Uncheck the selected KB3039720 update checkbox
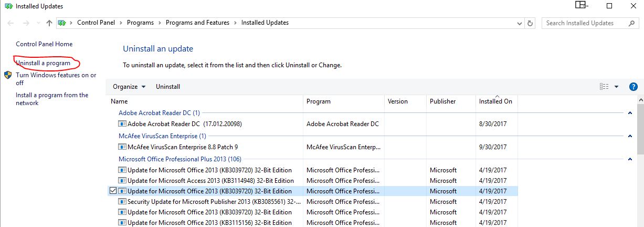This screenshot has height=227, width=644. 113,191
